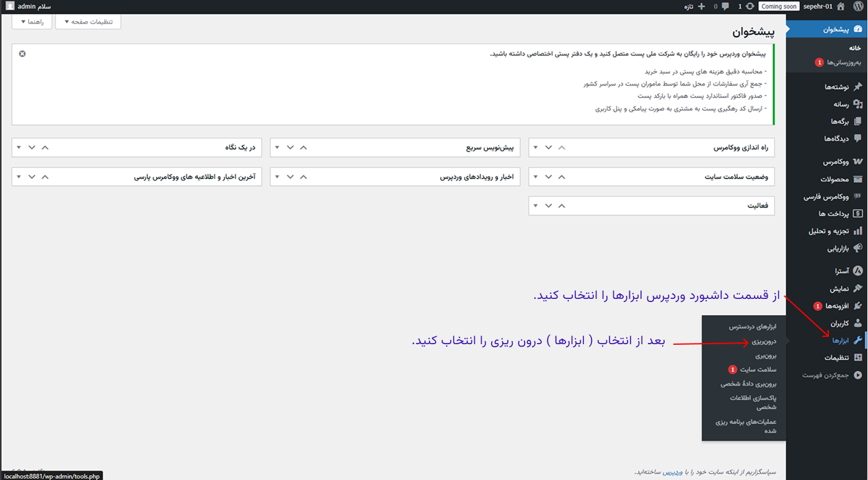Click the updates refresh icon in admin bar
Viewport: 868px width, 480px height.
point(750,7)
